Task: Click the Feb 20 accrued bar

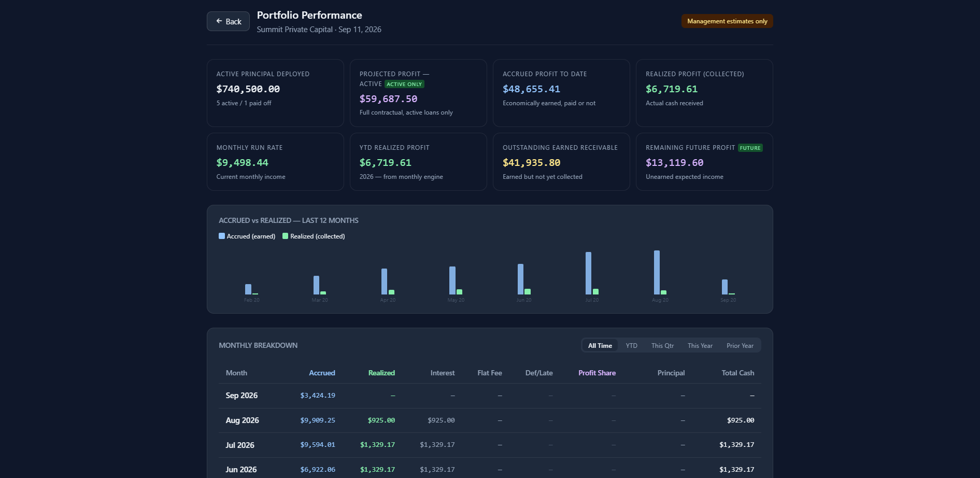Action: (248, 289)
